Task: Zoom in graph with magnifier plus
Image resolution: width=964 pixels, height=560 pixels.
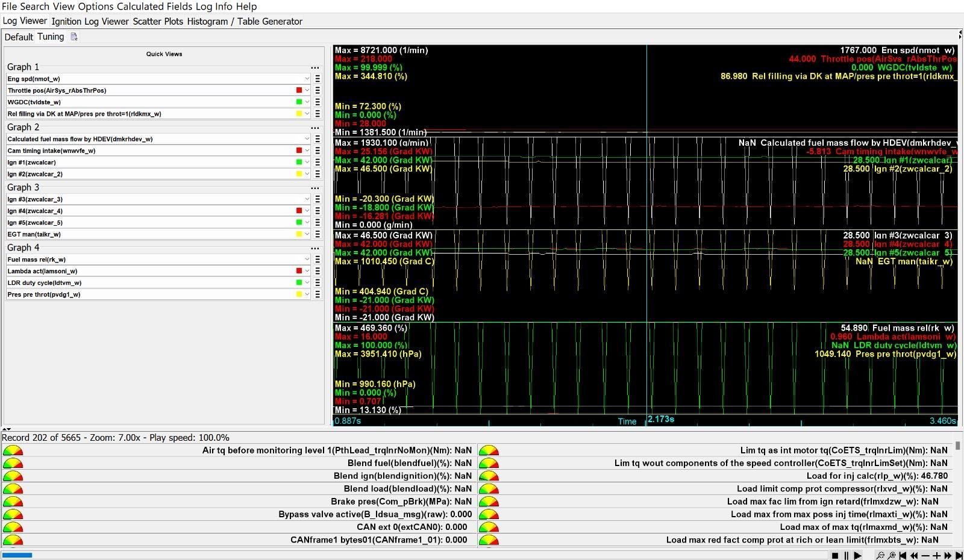Action: click(x=892, y=555)
